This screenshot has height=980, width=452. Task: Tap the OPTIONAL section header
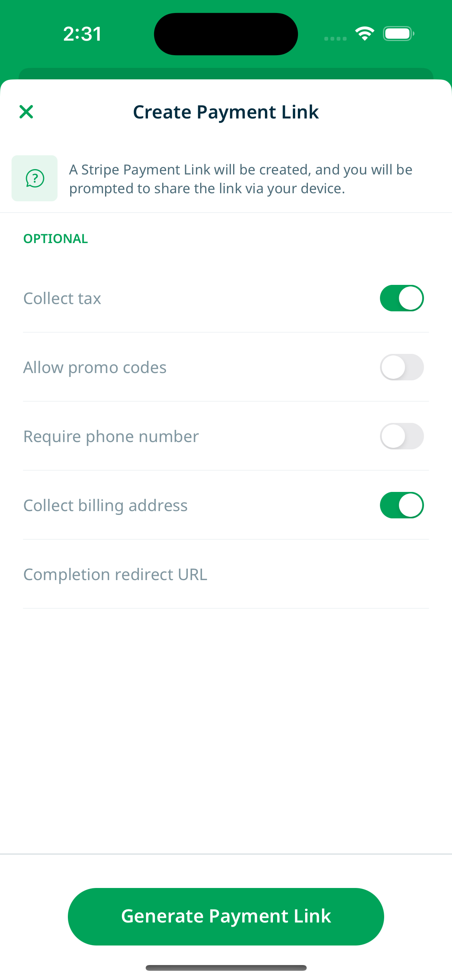point(56,239)
